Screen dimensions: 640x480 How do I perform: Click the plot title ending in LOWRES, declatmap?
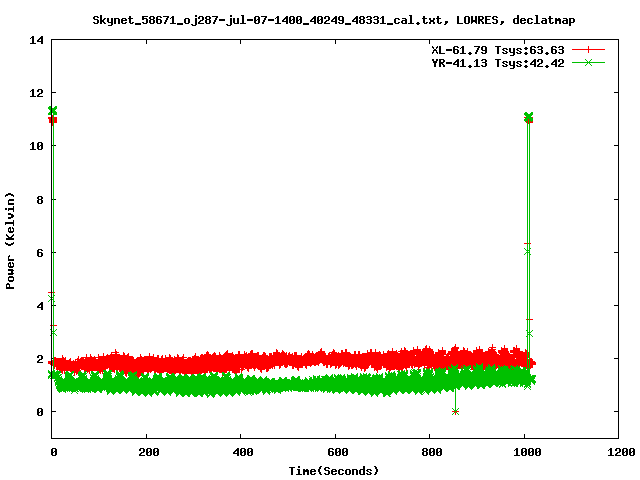(x=333, y=20)
